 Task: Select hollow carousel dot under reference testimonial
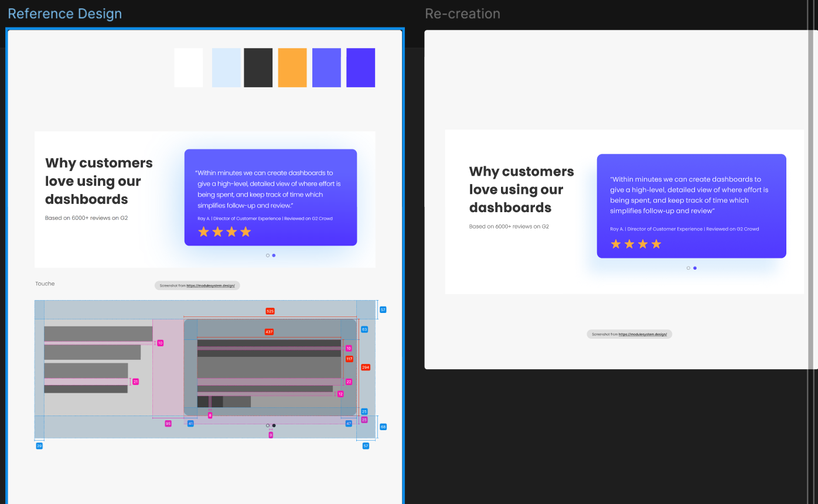(x=268, y=256)
